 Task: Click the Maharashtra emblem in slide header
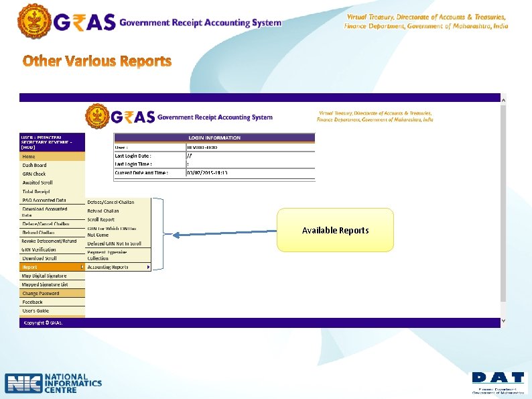34,21
